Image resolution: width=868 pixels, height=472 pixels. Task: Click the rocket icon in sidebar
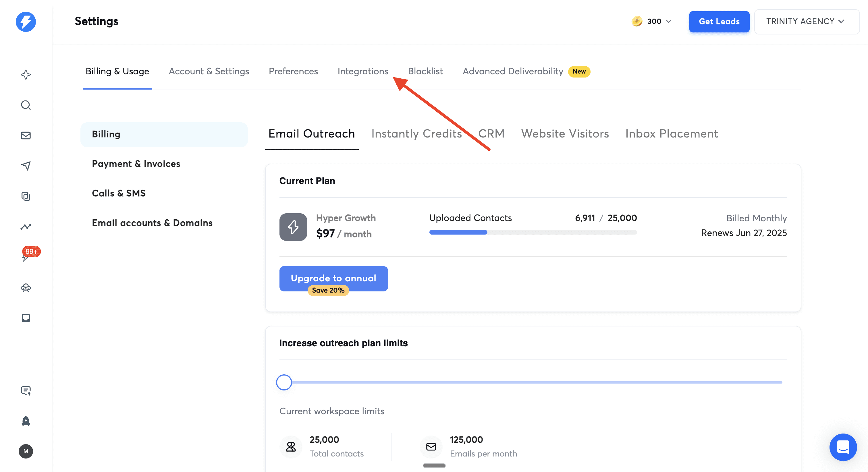tap(26, 421)
